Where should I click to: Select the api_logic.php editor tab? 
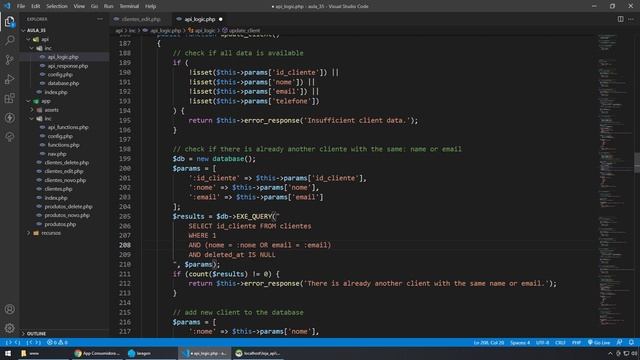[199, 19]
